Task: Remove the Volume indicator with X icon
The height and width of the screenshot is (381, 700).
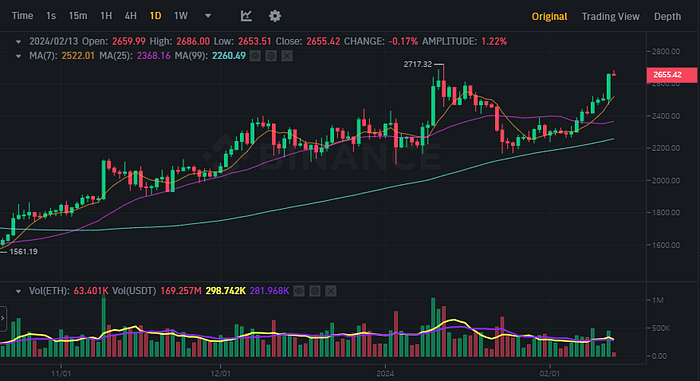Action: pos(330,291)
